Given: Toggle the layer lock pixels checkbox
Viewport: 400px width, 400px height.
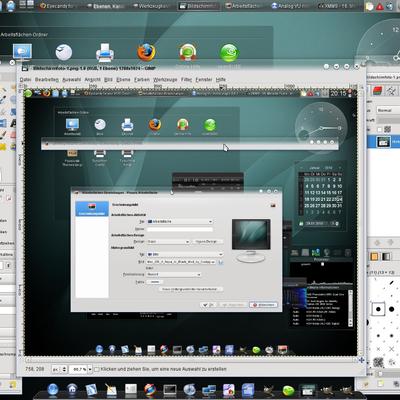Looking at the screenshot, I should point(379,129).
